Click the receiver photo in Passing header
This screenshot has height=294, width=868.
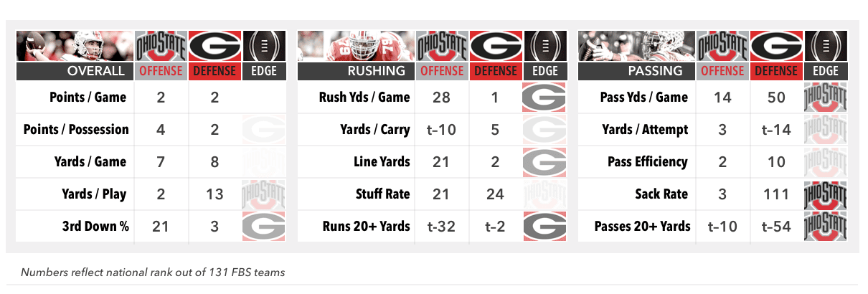[x=637, y=47]
